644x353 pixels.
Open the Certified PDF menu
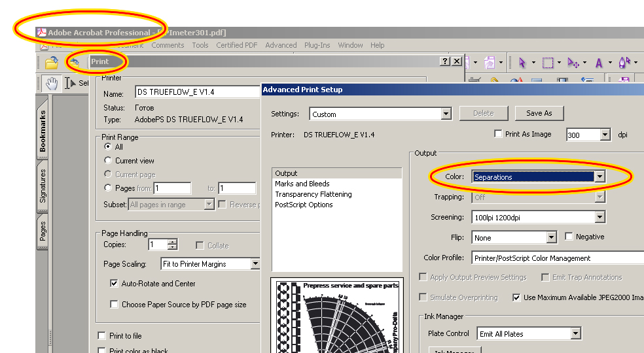pos(236,45)
